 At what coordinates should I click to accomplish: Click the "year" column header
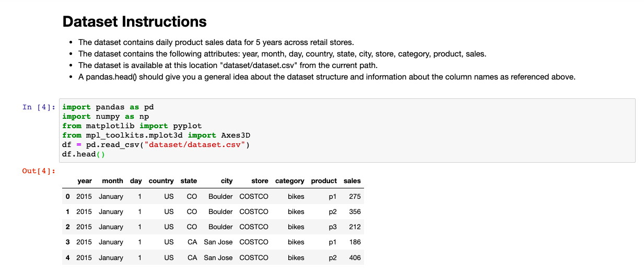pos(85,181)
